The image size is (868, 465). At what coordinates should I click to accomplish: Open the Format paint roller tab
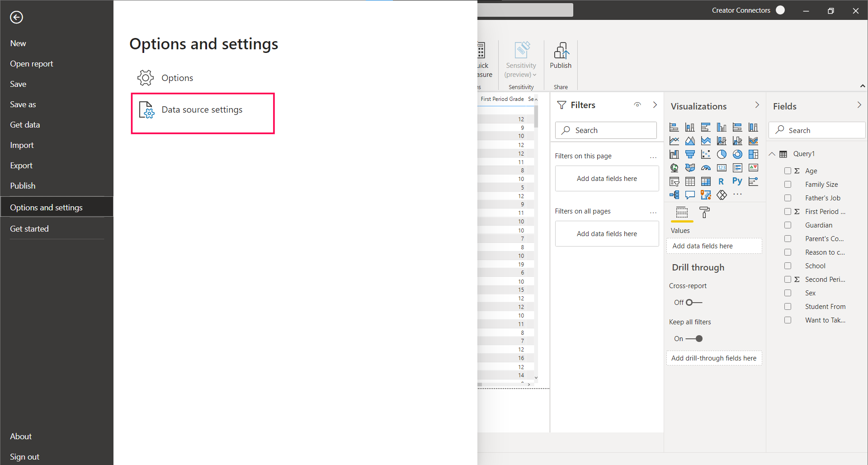point(704,212)
